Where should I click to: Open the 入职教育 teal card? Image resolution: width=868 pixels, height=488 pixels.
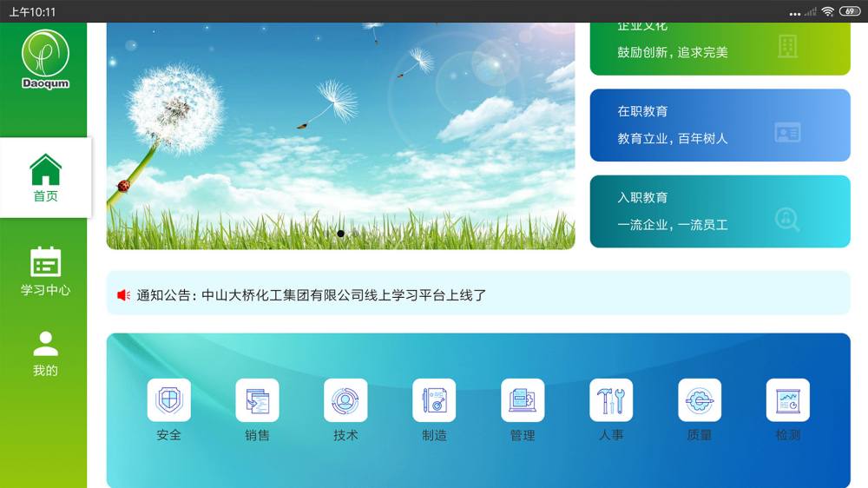pyautogui.click(x=720, y=212)
